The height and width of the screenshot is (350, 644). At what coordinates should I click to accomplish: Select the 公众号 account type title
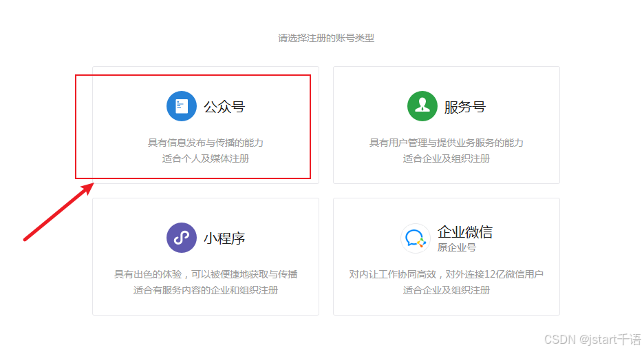[x=224, y=107]
